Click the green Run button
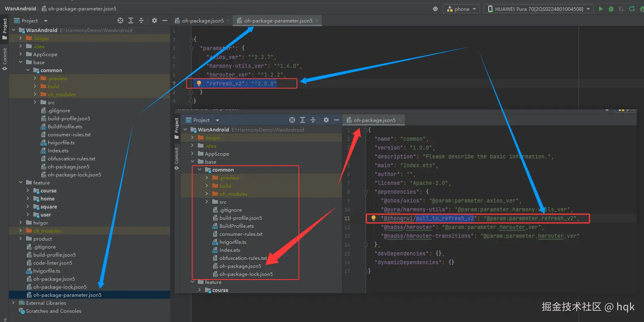 click(601, 9)
